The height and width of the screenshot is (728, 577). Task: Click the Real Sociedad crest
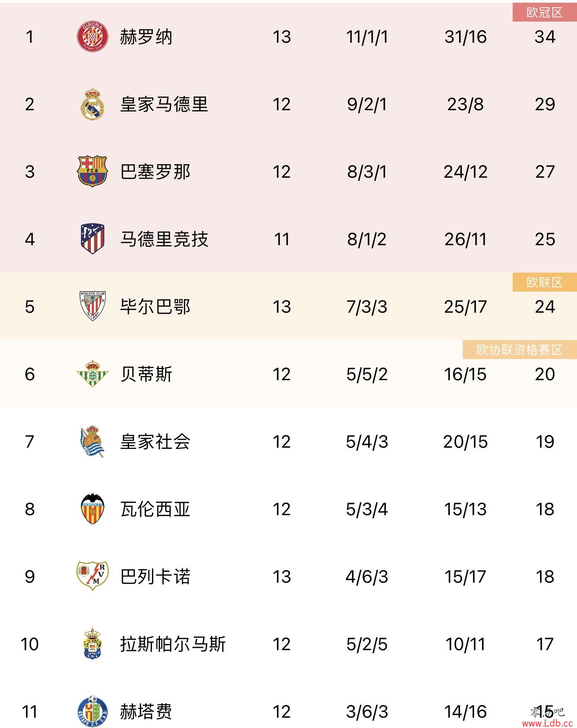click(x=92, y=441)
